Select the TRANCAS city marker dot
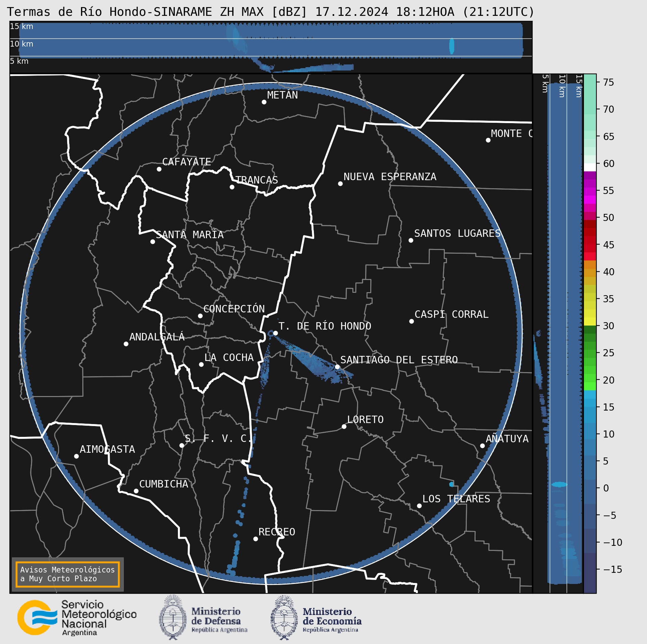The width and height of the screenshot is (647, 644). pyautogui.click(x=232, y=187)
